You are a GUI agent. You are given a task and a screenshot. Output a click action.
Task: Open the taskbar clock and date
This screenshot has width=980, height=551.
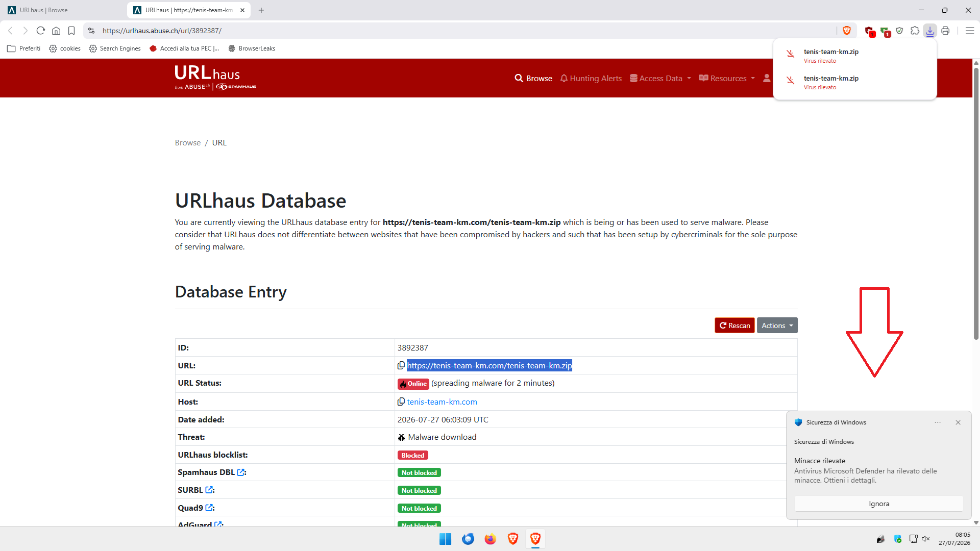pos(954,539)
